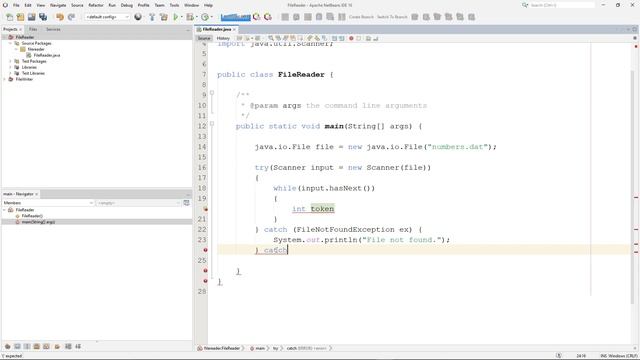This screenshot has height=360, width=640.
Task: Click the Build Project hammer icon
Action: coord(152,17)
